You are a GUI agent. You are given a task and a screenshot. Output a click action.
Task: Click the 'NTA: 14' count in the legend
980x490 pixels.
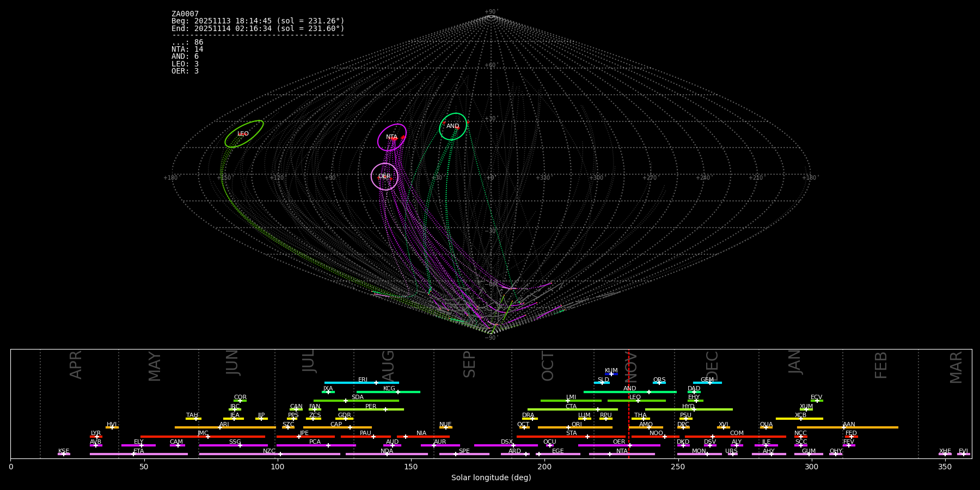click(187, 50)
